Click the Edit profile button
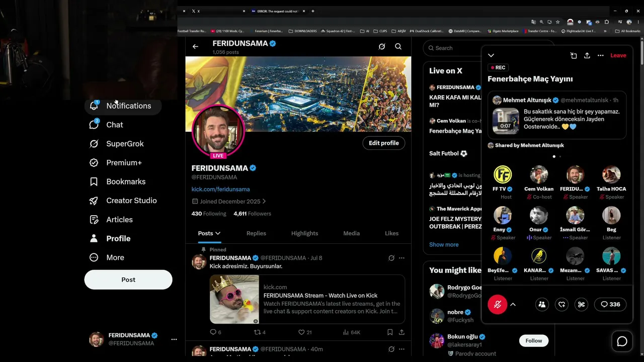The height and width of the screenshot is (362, 644). [x=383, y=143]
